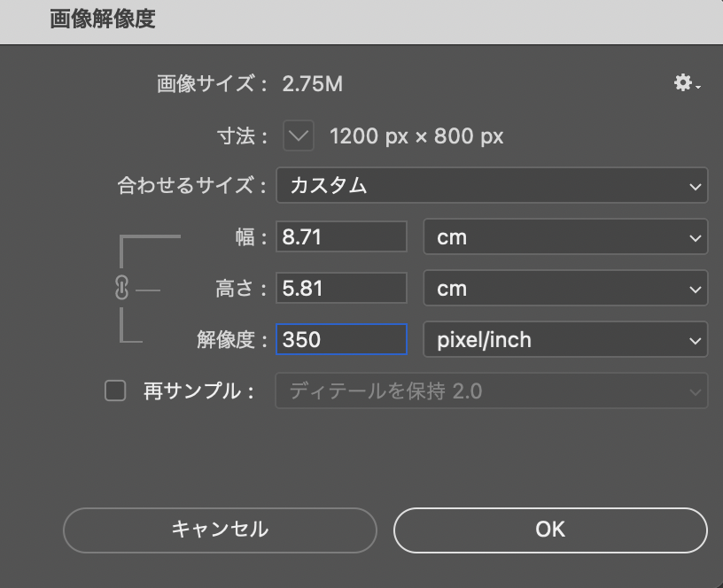Expand the 寸法 dimensions unit chevron
The width and height of the screenshot is (723, 588).
299,136
